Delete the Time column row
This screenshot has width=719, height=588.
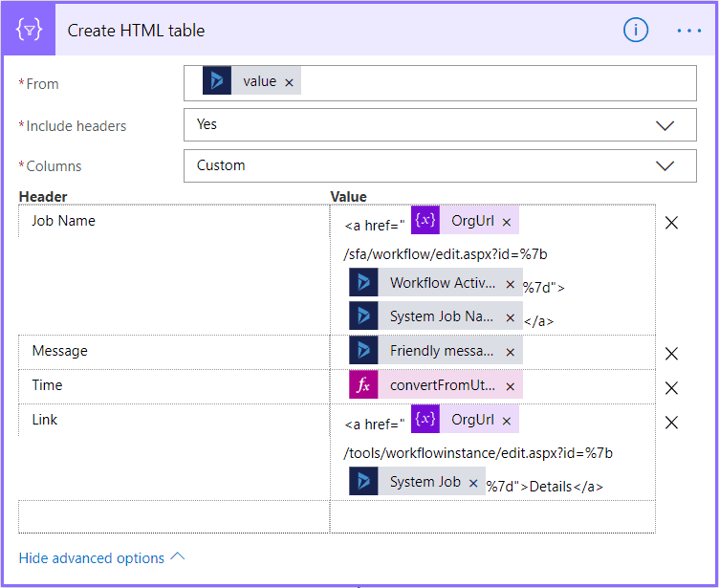click(x=671, y=387)
